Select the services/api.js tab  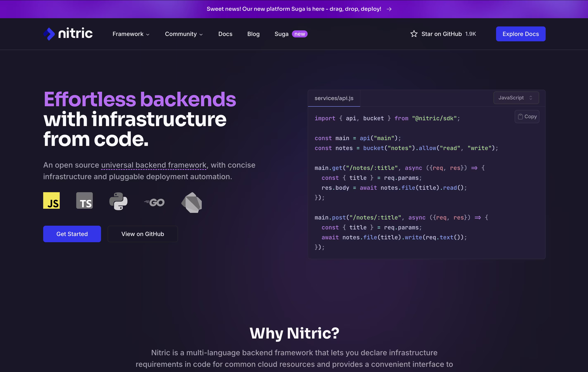pyautogui.click(x=334, y=98)
